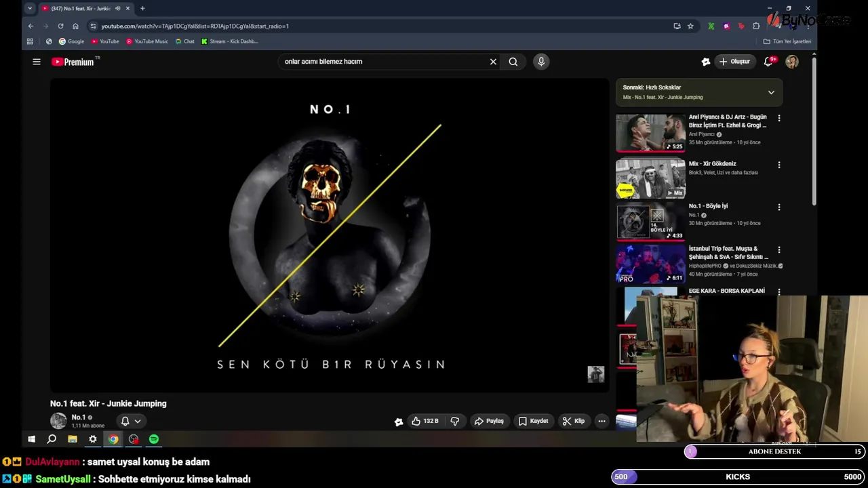Viewport: 868px width, 488px height.
Task: Open the Tüm Yer İşaretleri folder
Action: 787,41
